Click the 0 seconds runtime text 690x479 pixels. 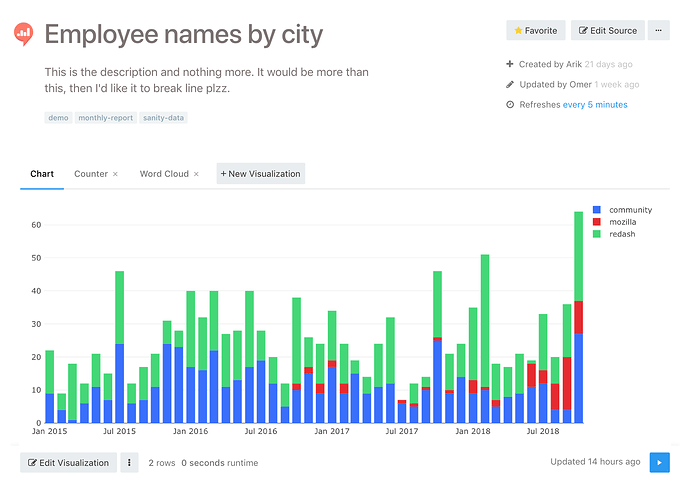[x=220, y=463]
